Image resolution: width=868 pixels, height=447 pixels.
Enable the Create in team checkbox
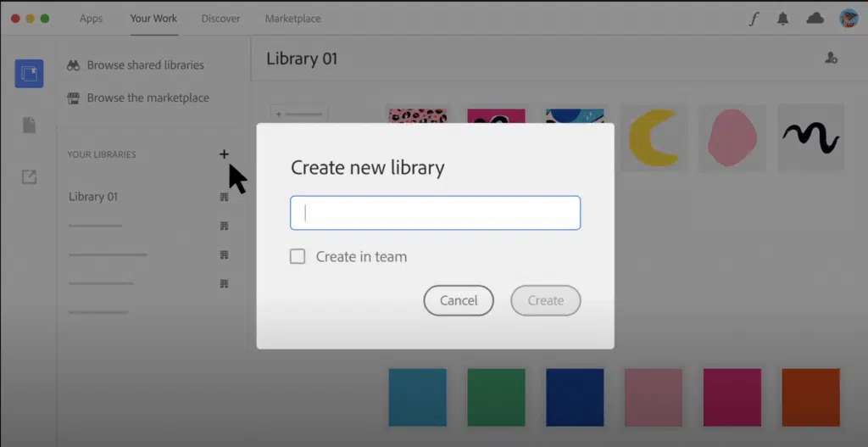[x=298, y=256]
